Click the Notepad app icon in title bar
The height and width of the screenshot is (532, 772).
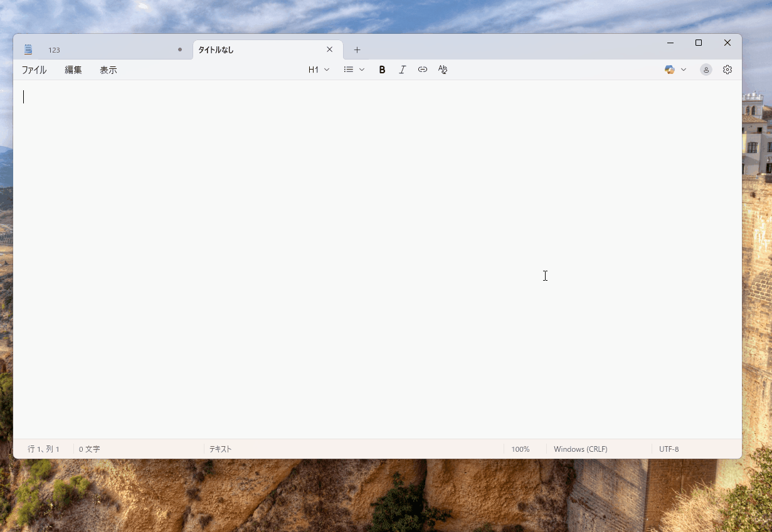(x=28, y=50)
